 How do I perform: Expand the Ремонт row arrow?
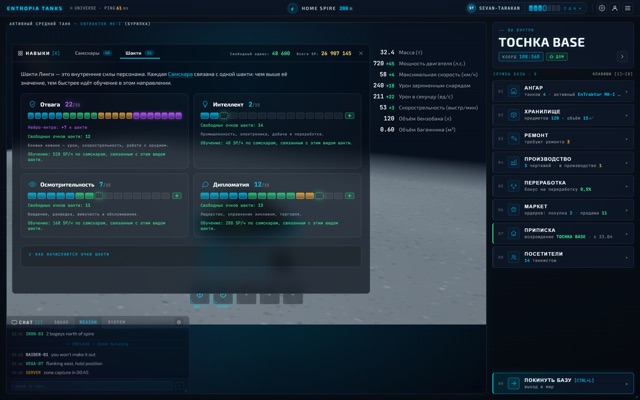pos(627,139)
